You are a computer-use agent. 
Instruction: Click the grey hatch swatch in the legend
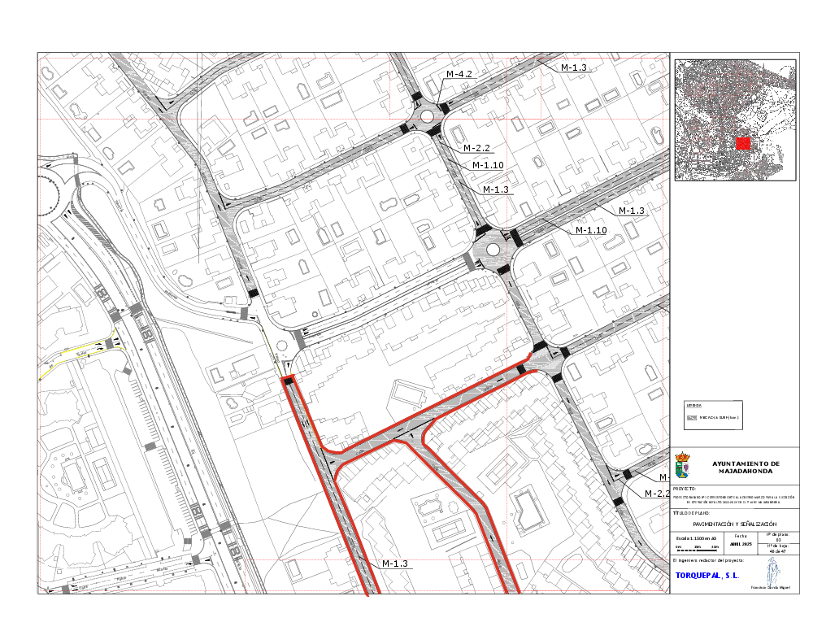(692, 415)
